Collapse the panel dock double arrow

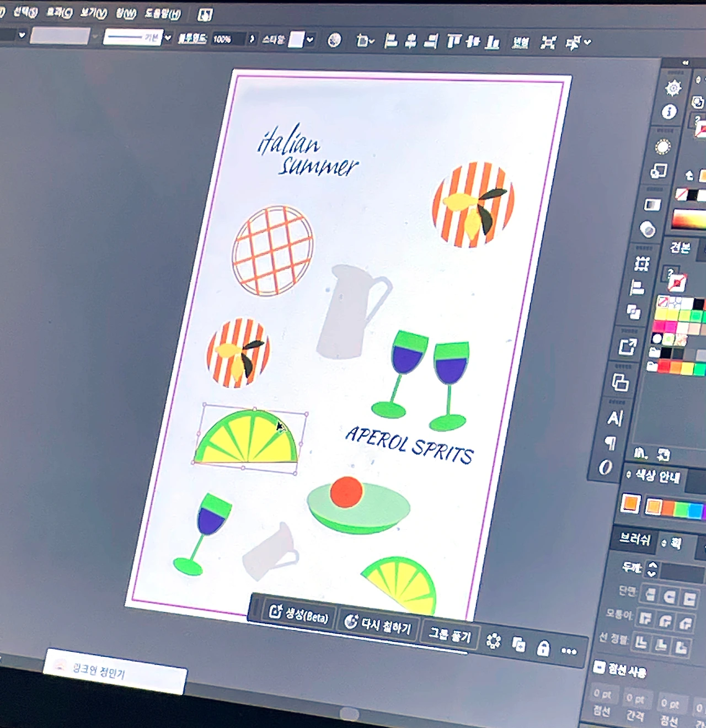[686, 63]
